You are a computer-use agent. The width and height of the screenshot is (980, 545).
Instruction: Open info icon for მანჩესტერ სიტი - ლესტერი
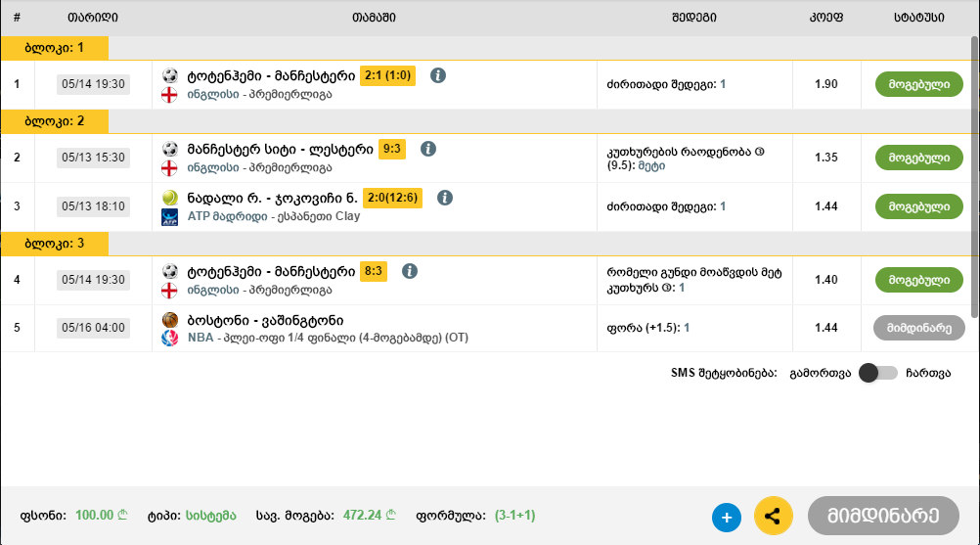(428, 149)
